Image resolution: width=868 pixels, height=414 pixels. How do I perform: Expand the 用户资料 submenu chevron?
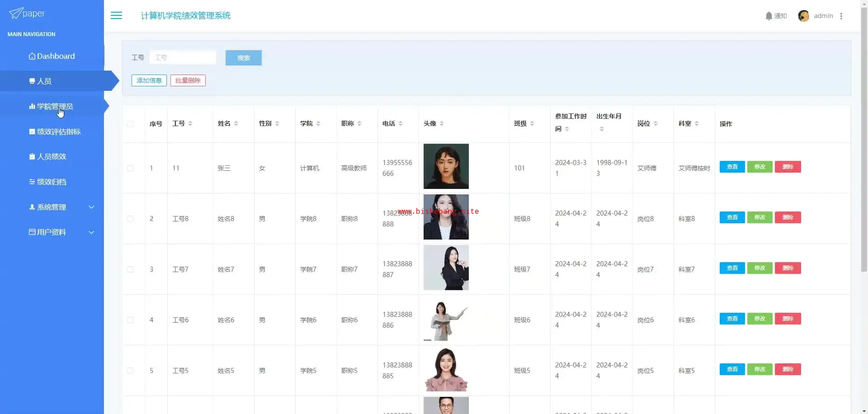coord(91,232)
